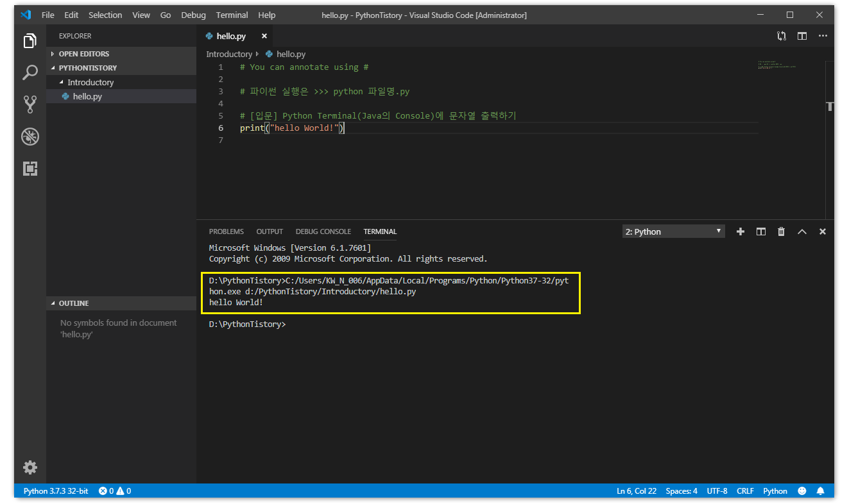Split the editor to the right
849x504 pixels.
coord(802,36)
